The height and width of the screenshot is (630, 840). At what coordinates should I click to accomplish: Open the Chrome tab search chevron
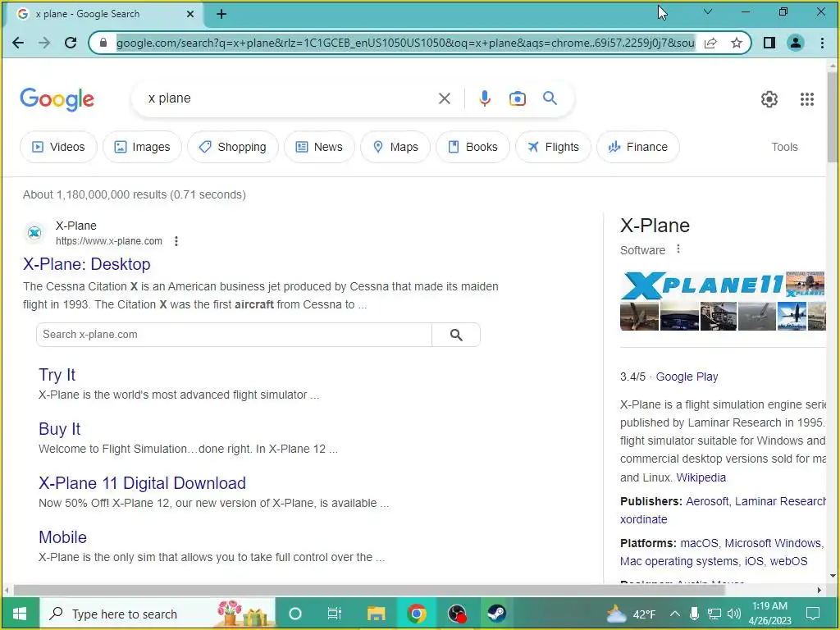click(708, 11)
